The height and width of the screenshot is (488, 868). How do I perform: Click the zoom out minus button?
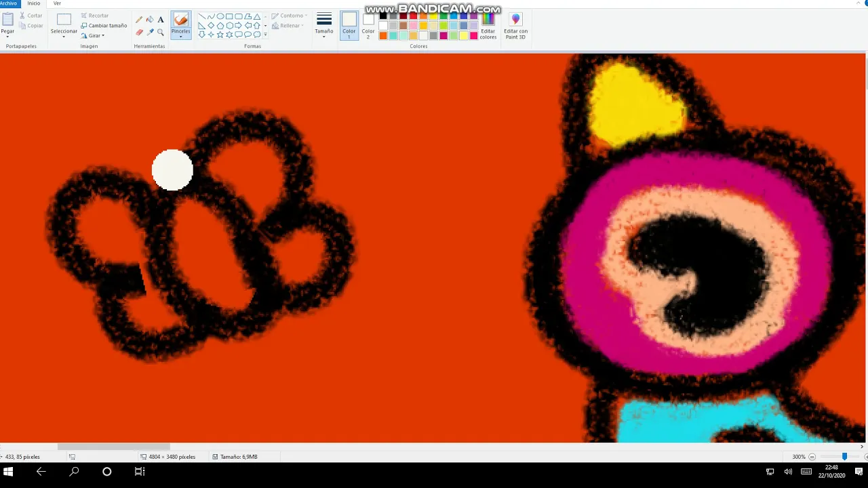[x=812, y=457]
